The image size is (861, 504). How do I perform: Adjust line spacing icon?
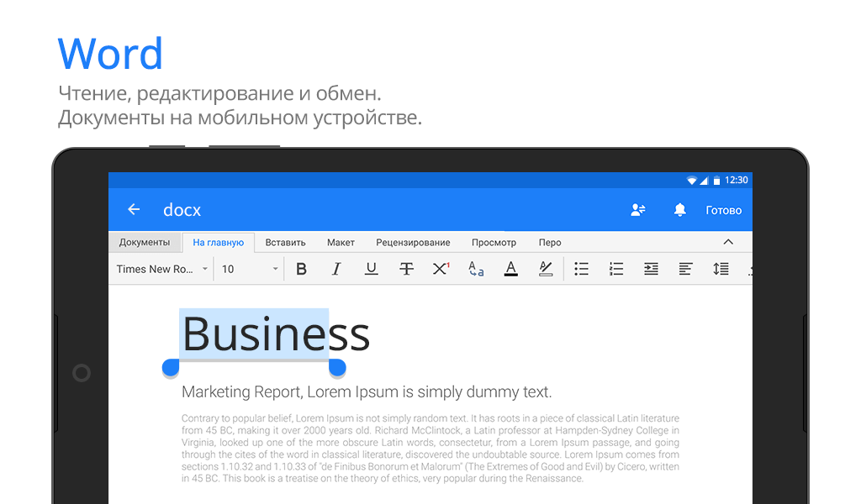point(721,269)
